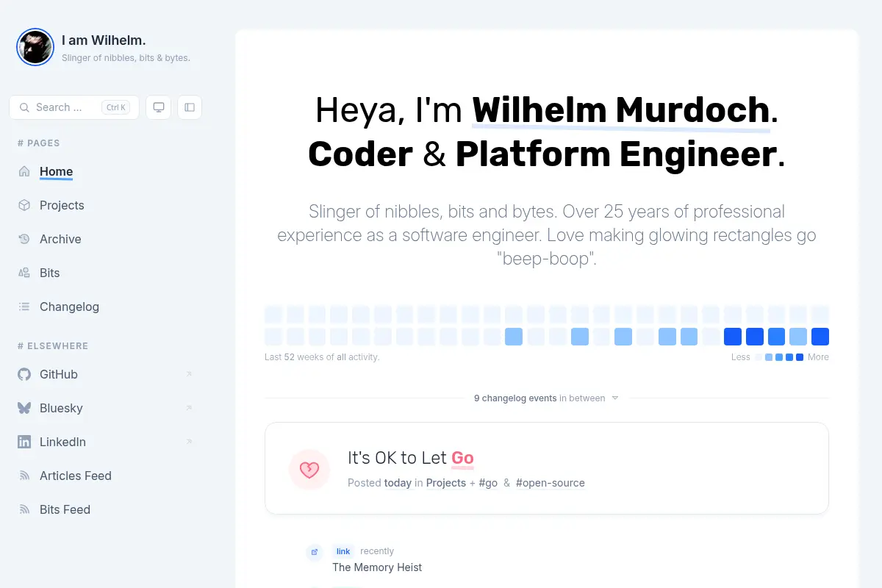
Task: Open The Memory Heist link
Action: 377,567
